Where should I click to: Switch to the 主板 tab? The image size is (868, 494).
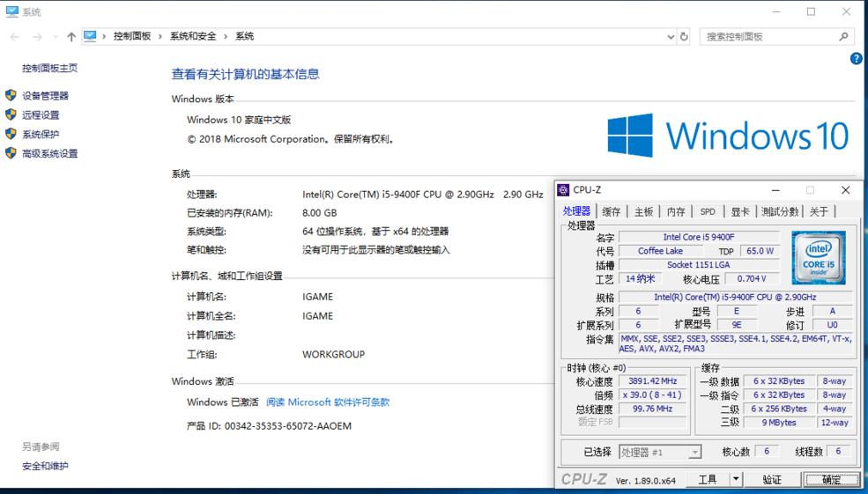click(644, 211)
